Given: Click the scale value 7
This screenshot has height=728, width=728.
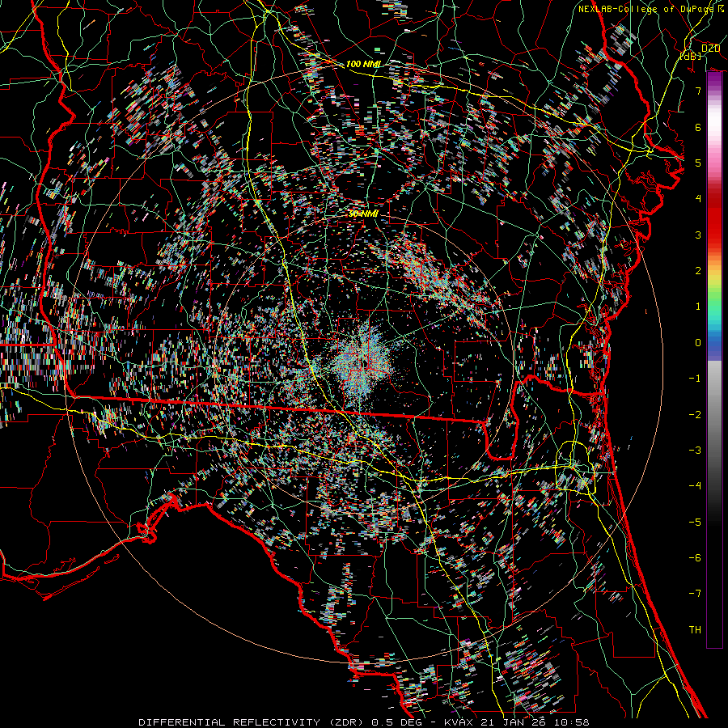Looking at the screenshot, I should pyautogui.click(x=698, y=91).
